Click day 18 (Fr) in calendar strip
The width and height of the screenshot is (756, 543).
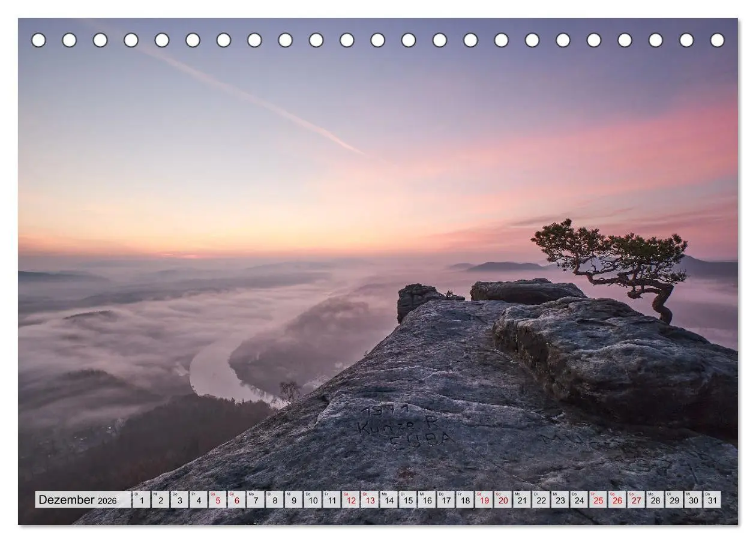tap(464, 500)
